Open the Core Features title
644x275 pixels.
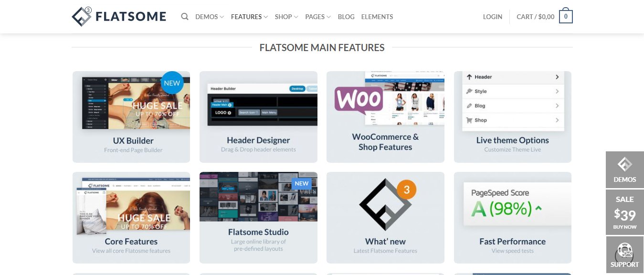click(131, 241)
